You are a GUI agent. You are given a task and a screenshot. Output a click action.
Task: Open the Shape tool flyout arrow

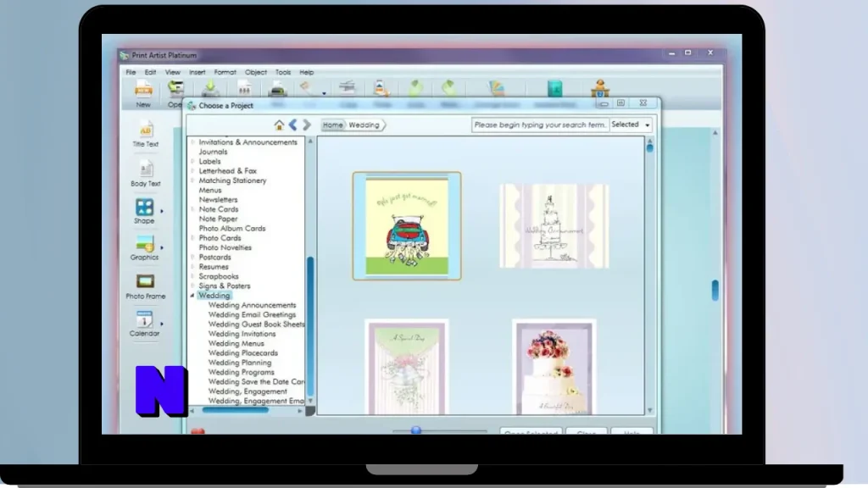[162, 211]
